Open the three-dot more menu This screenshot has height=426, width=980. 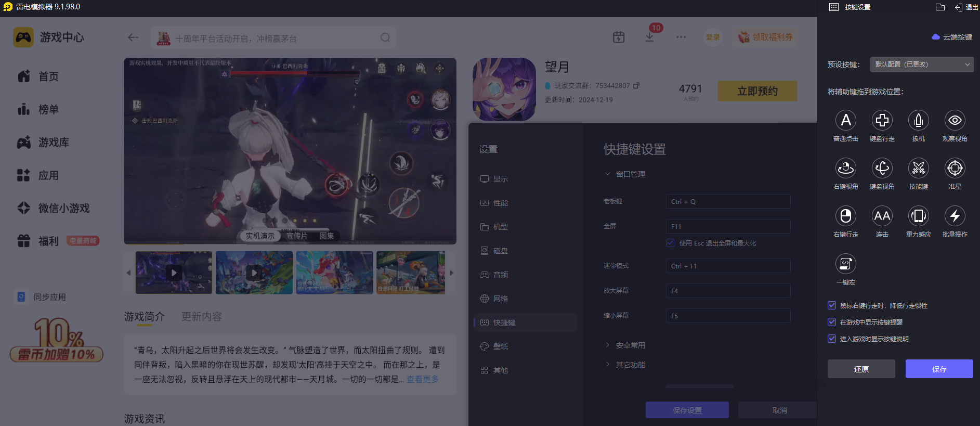pyautogui.click(x=681, y=37)
